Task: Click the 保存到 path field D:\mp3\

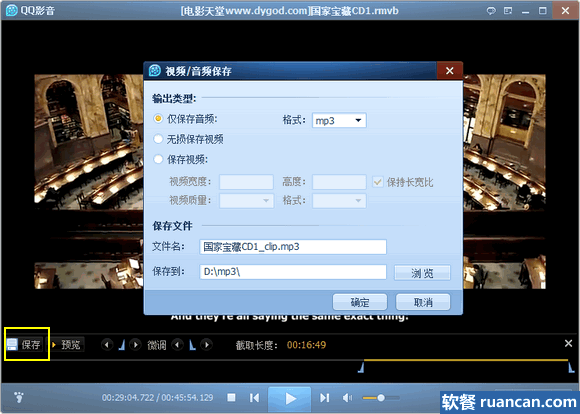Action: (x=293, y=272)
